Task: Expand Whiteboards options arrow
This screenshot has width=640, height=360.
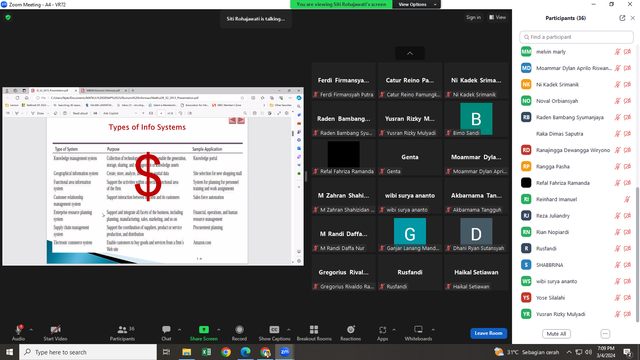Action: 433,329
